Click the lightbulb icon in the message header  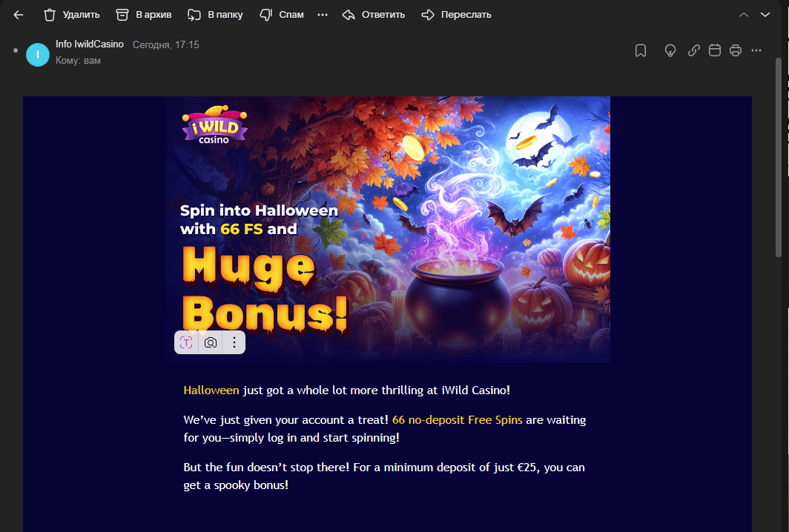click(x=670, y=50)
